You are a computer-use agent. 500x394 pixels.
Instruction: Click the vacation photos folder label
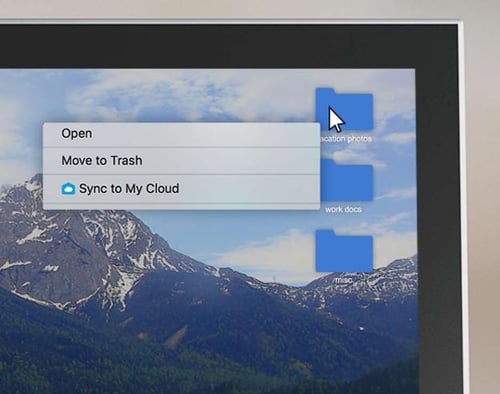pyautogui.click(x=346, y=139)
